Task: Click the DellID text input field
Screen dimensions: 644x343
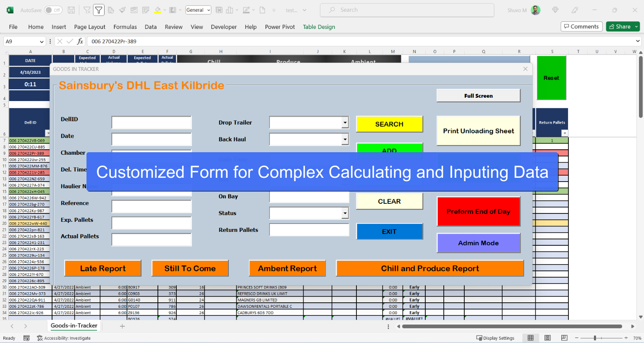Action: pyautogui.click(x=152, y=122)
